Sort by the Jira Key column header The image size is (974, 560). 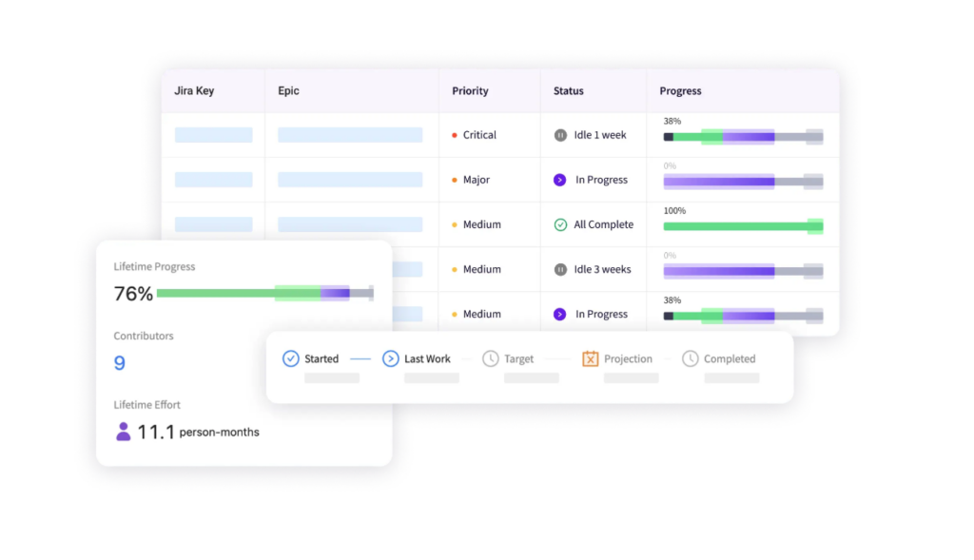194,91
